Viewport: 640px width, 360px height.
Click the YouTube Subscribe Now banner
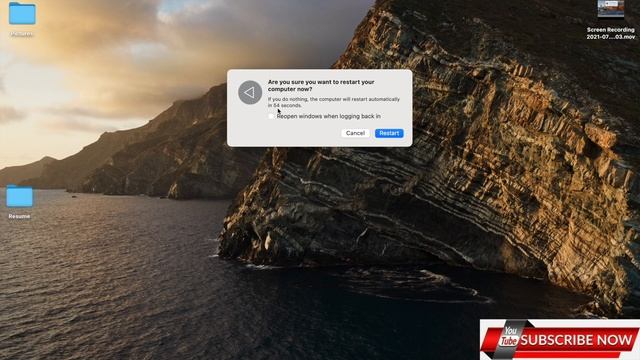[x=560, y=339]
